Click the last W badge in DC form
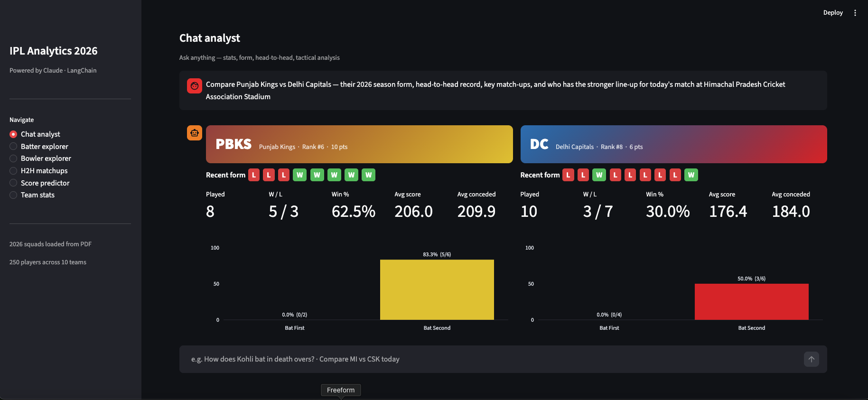The height and width of the screenshot is (400, 868). 691,175
